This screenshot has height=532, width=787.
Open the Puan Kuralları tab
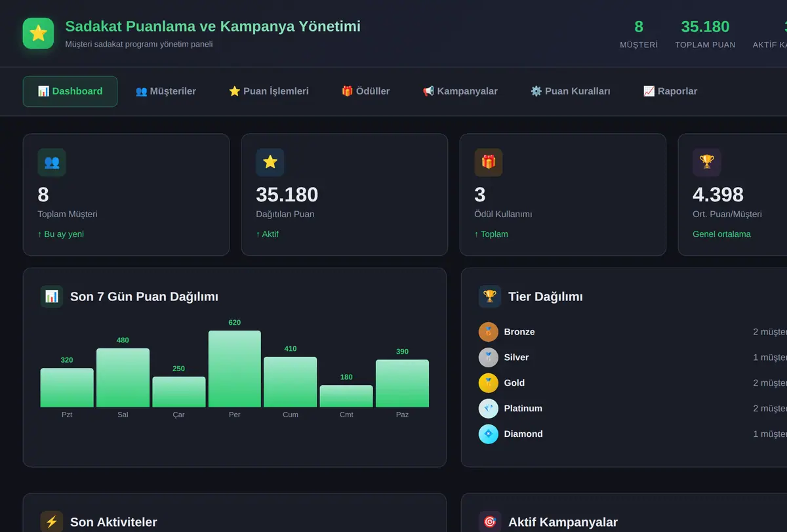coord(571,91)
